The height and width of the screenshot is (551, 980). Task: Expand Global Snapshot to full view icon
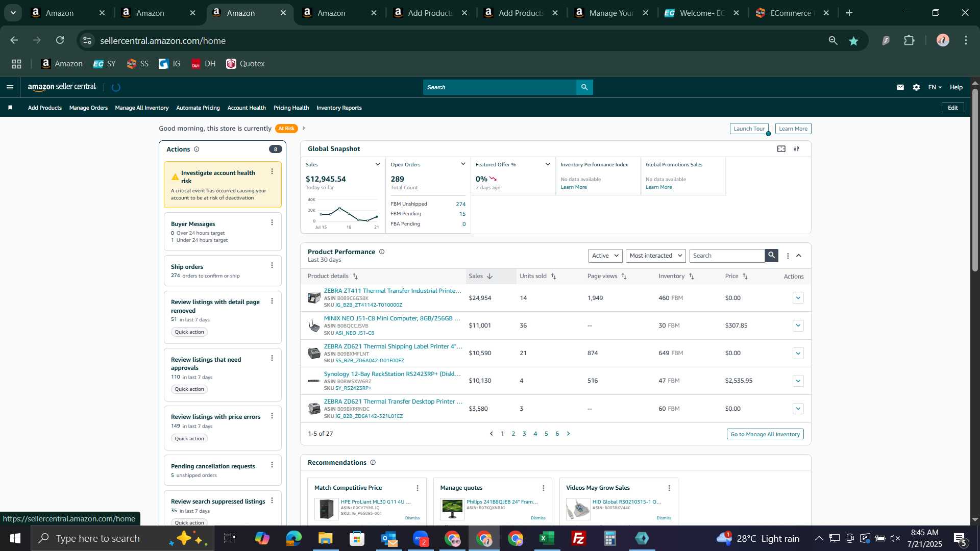click(x=781, y=149)
